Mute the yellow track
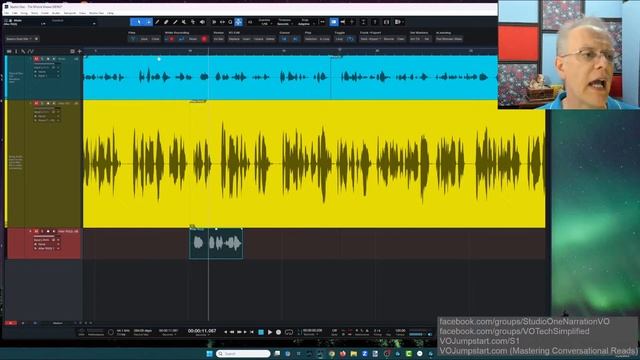Viewport: 640px width, 360px height. tap(36, 104)
